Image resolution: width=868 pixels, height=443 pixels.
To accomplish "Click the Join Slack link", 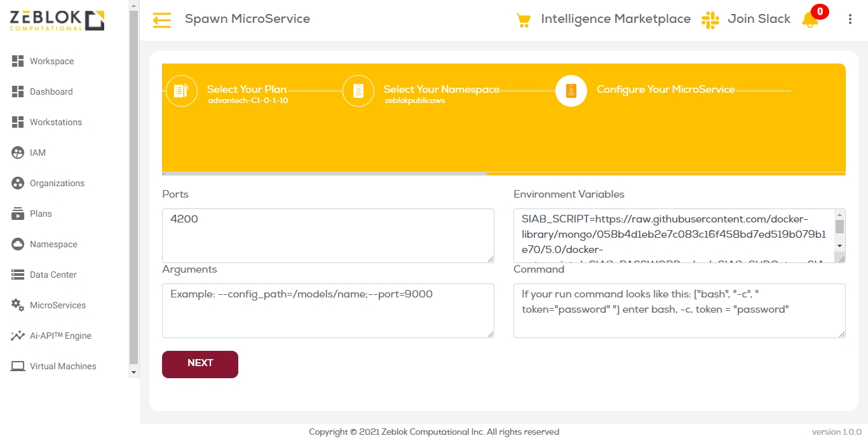I will (759, 19).
